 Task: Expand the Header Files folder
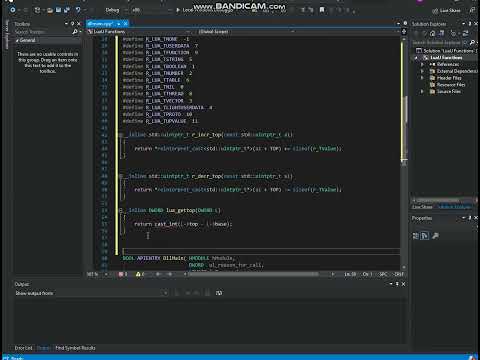(x=422, y=78)
